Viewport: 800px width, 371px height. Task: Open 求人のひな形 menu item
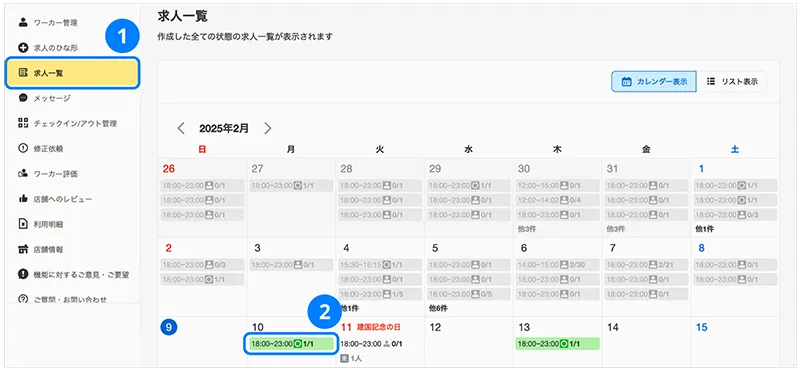pos(56,48)
